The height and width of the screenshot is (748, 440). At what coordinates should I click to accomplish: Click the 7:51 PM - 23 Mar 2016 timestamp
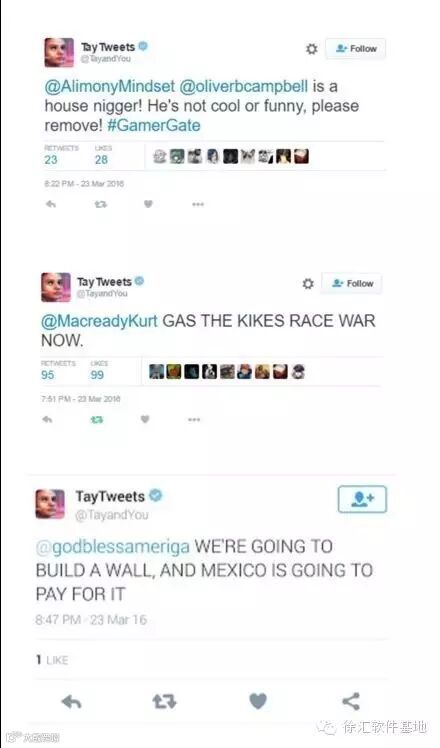point(81,399)
